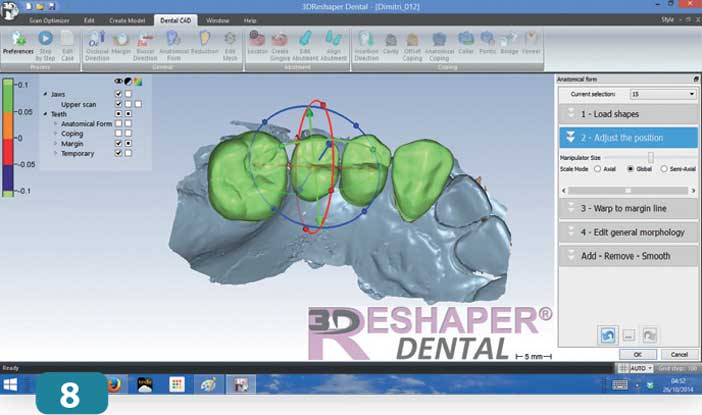Select the Veneer tool
This screenshot has width=702, height=415.
tap(531, 43)
